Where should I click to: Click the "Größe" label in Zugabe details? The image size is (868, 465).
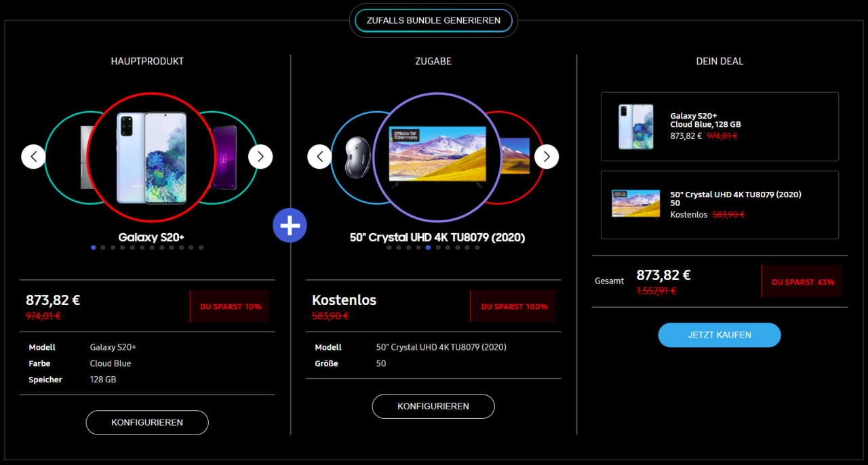pos(327,363)
